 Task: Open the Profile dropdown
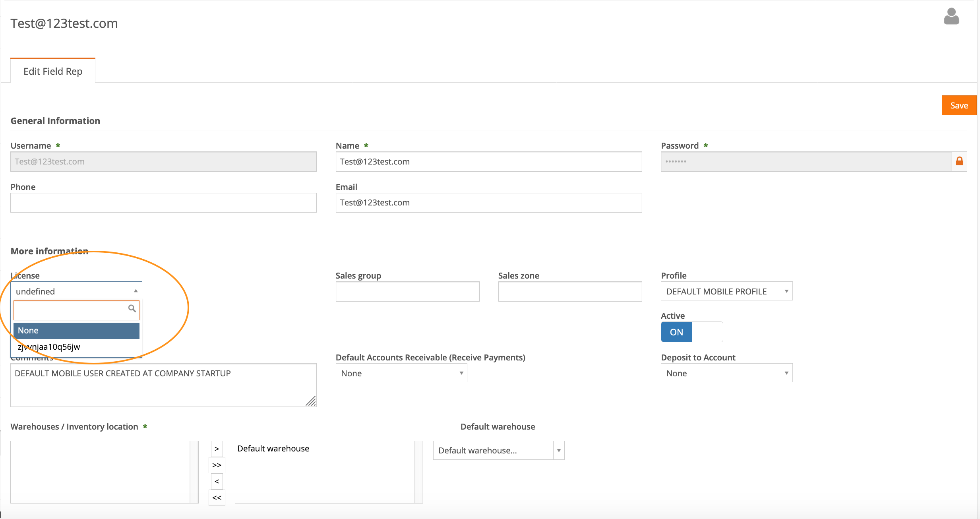coord(726,291)
